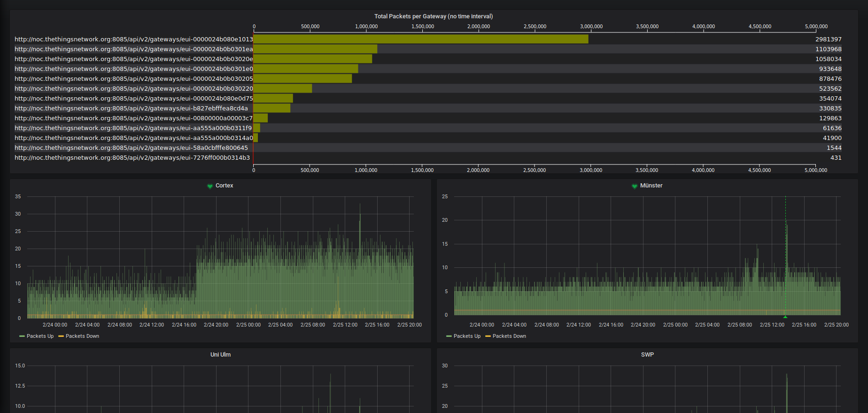Viewport: 868px width, 413px height.
Task: Open Total Packets per Gateway panel title
Action: (x=434, y=16)
